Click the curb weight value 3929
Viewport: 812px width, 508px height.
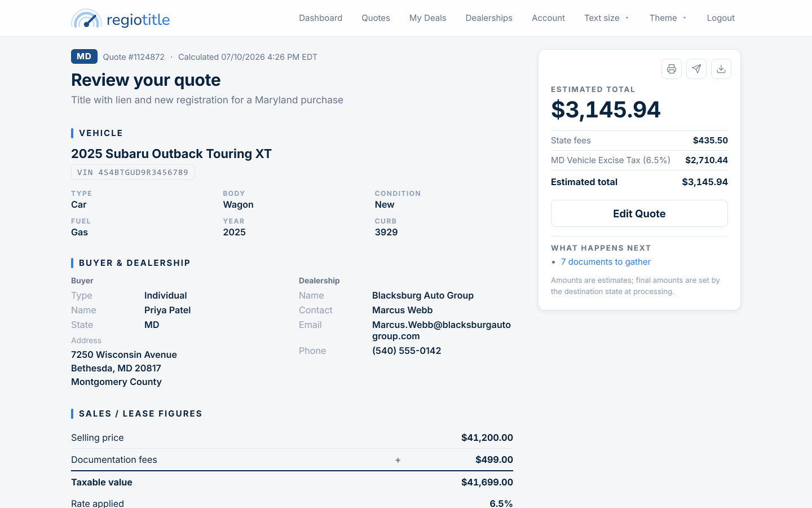click(386, 232)
